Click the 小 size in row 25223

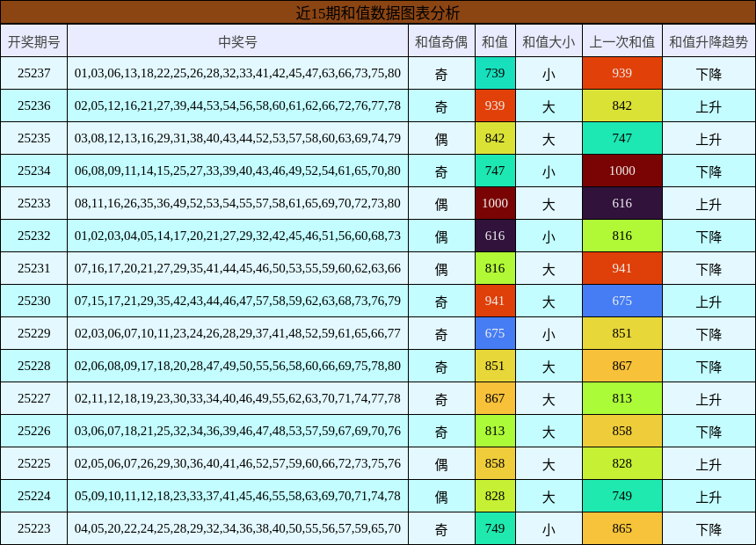(549, 529)
